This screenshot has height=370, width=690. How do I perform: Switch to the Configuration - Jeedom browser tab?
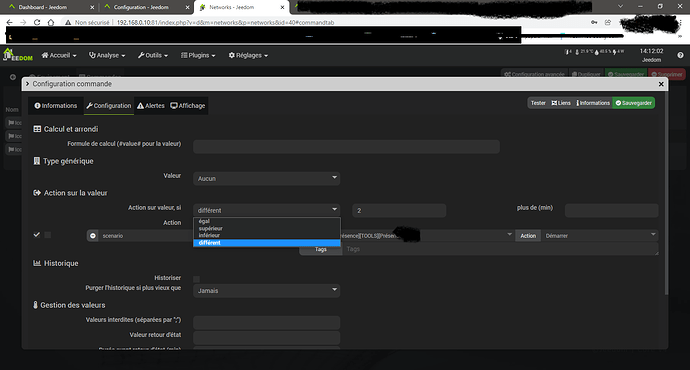pyautogui.click(x=141, y=7)
